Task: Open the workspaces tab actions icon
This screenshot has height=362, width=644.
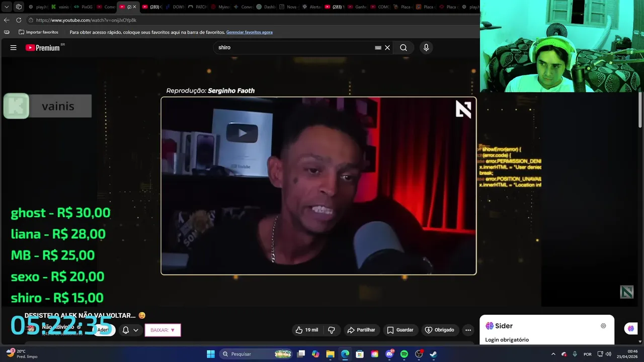Action: point(19,7)
